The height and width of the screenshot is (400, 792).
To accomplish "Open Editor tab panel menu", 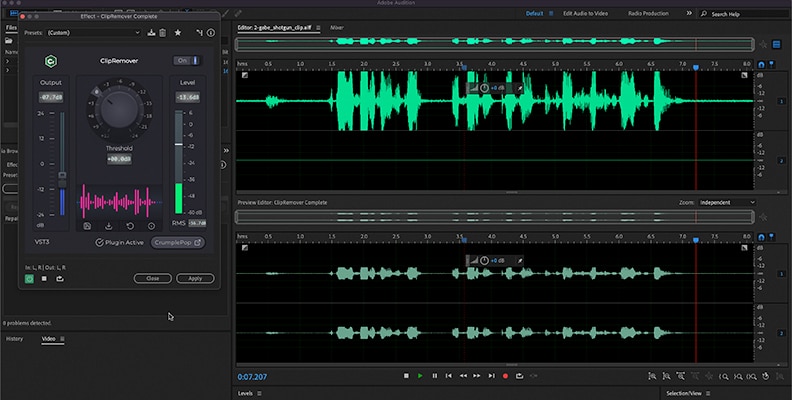I will pyautogui.click(x=318, y=28).
